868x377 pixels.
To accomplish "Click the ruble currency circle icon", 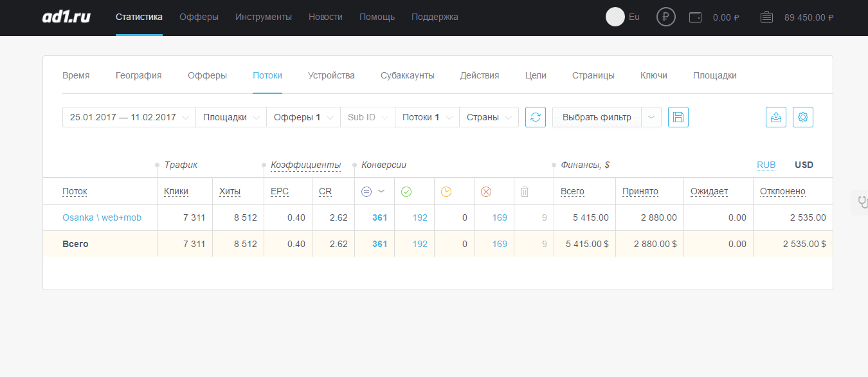I will [x=666, y=17].
